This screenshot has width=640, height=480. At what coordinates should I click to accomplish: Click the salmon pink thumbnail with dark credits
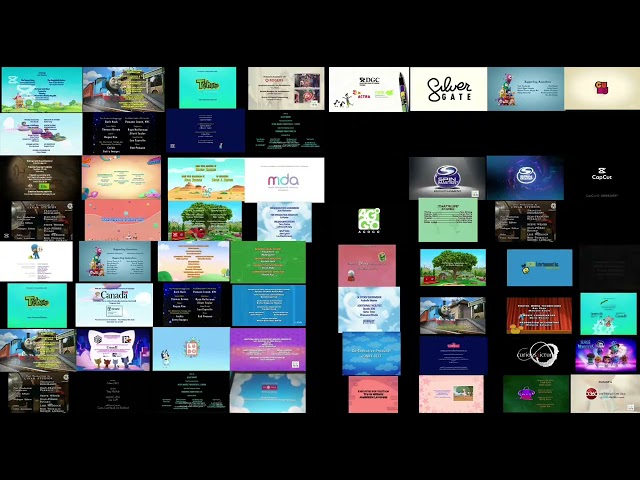click(373, 394)
